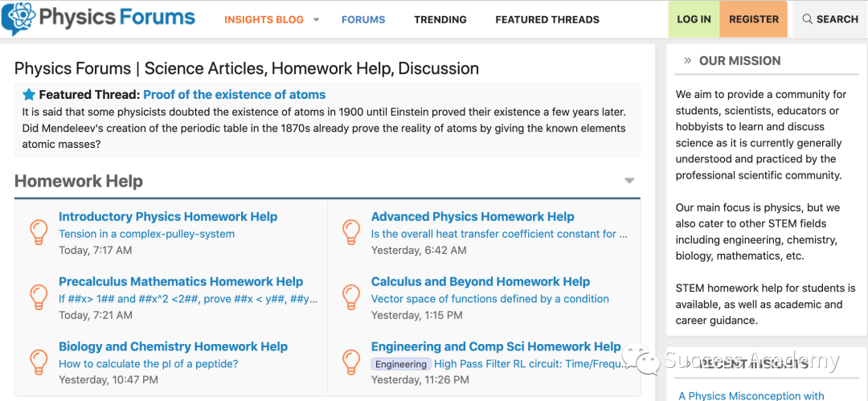This screenshot has height=401, width=868.
Task: Expand the Insights Blog dropdown arrow
Action: (316, 19)
